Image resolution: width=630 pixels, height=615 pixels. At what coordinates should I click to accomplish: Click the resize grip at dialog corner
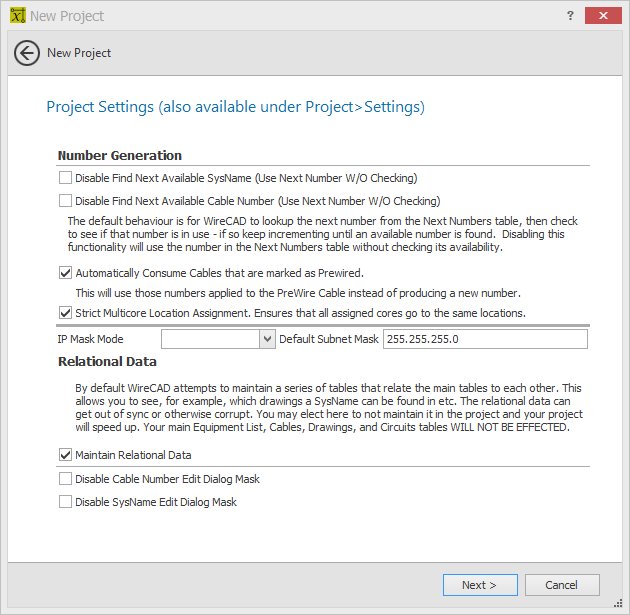pos(618,603)
